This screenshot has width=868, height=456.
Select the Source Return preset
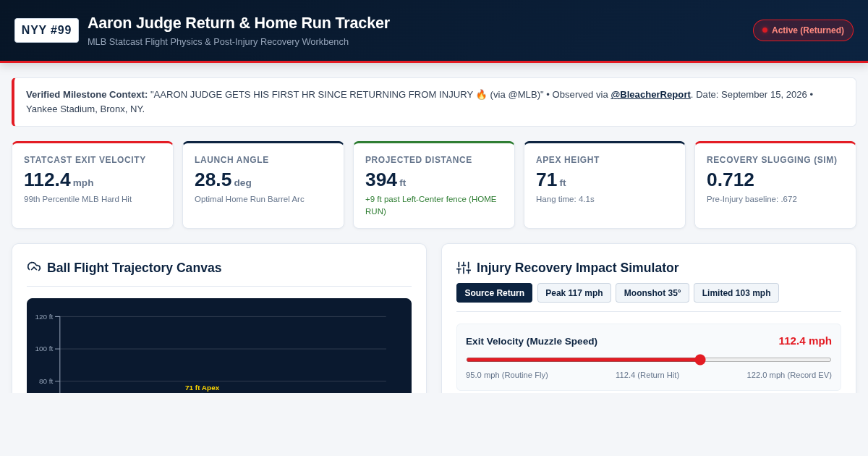(x=494, y=293)
